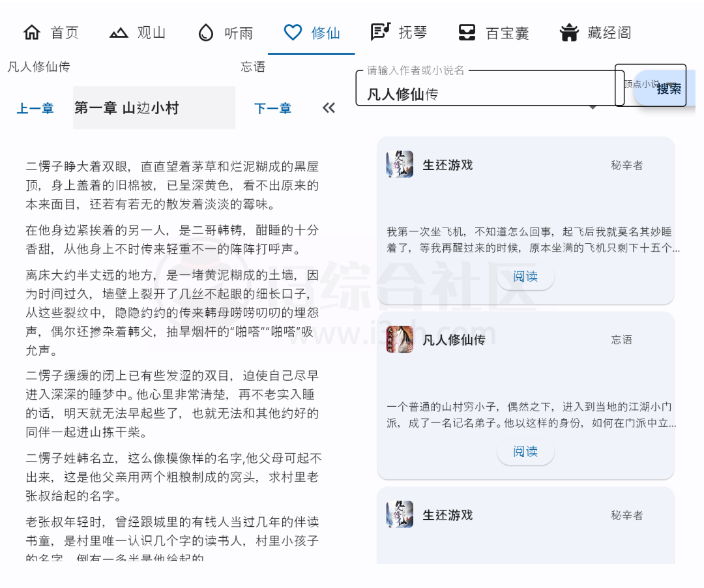The width and height of the screenshot is (704, 588).
Task: Click the mountain icon for 观山
Action: (119, 33)
